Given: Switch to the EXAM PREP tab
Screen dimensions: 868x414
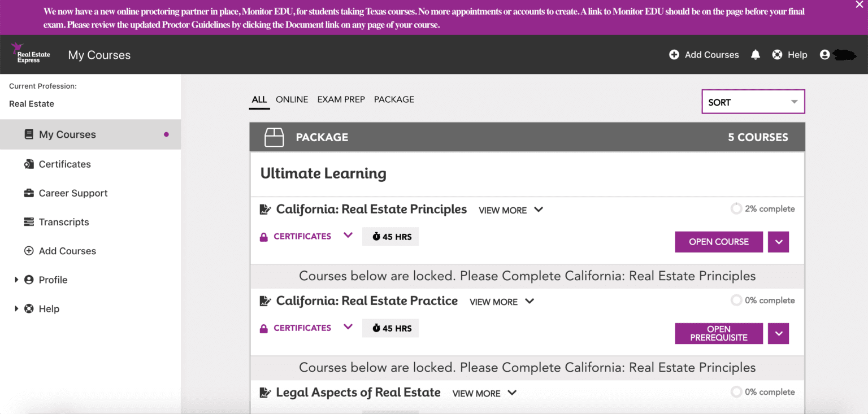Looking at the screenshot, I should (x=341, y=99).
